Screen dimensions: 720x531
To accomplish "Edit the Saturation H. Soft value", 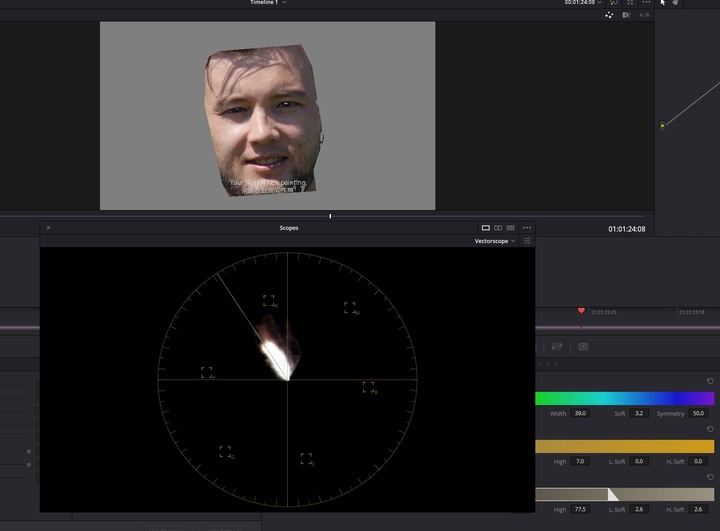I will tap(698, 461).
